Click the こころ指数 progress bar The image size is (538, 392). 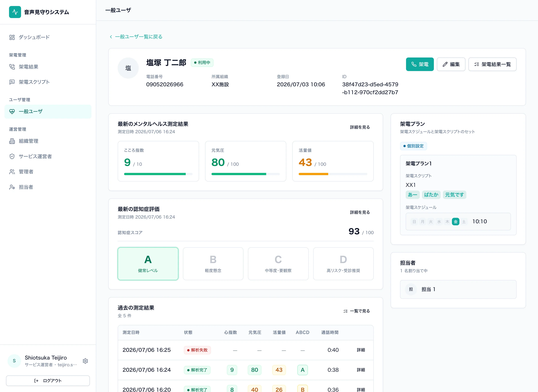tap(158, 174)
